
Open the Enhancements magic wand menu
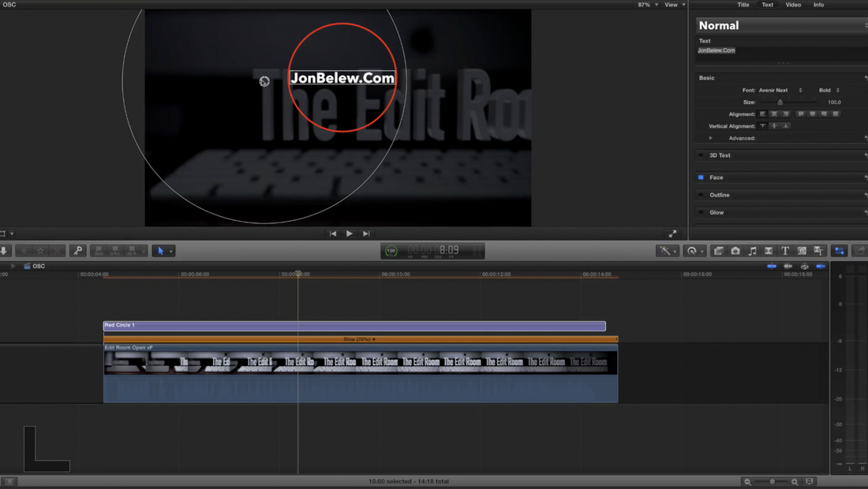[x=665, y=250]
